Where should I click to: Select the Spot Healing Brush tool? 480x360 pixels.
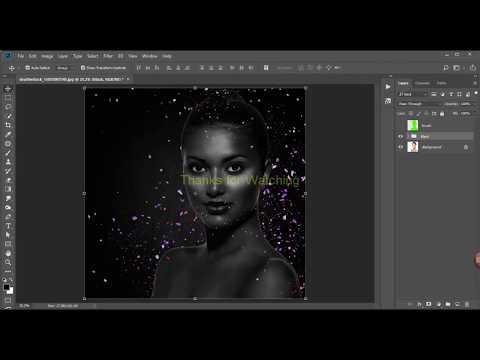8,144
